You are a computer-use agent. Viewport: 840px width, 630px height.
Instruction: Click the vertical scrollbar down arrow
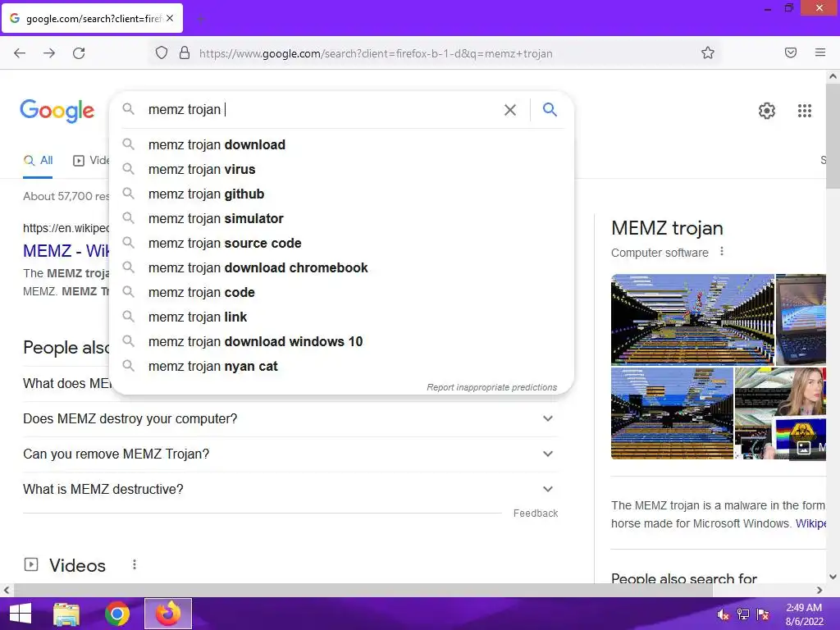click(833, 577)
